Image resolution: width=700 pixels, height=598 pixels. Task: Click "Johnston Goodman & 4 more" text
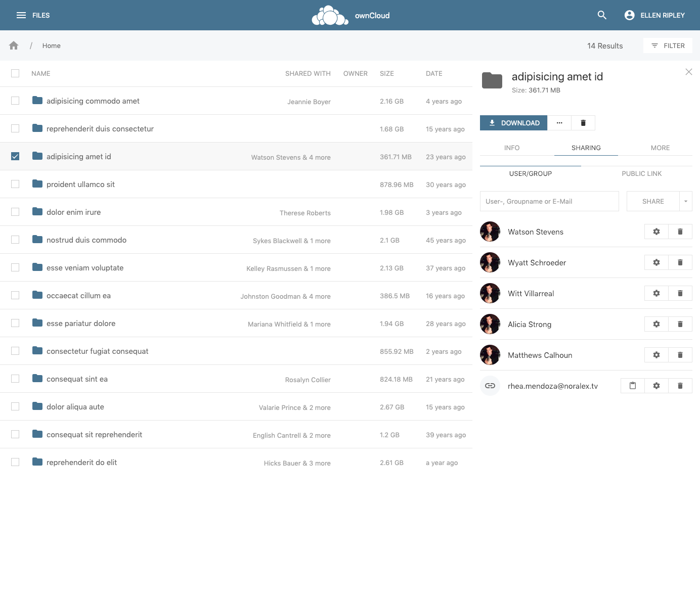(286, 296)
